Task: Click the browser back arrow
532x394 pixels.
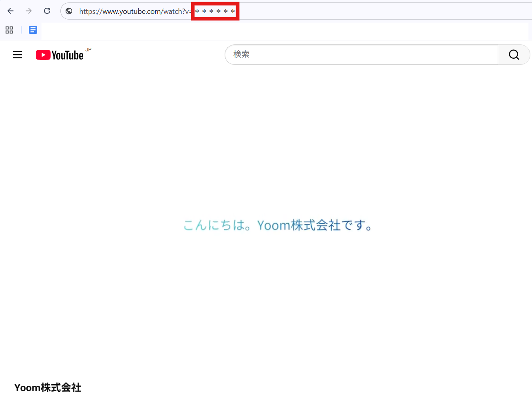Action: tap(11, 11)
